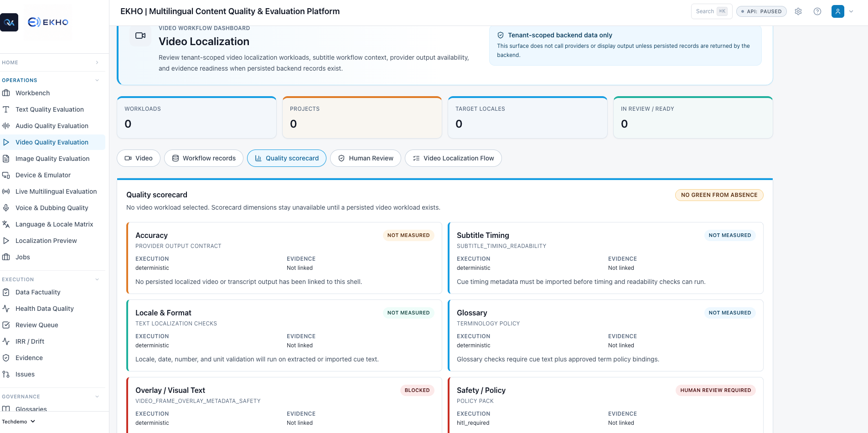
Task: Click the Tenant-scoped backend data only notice
Action: click(x=625, y=45)
